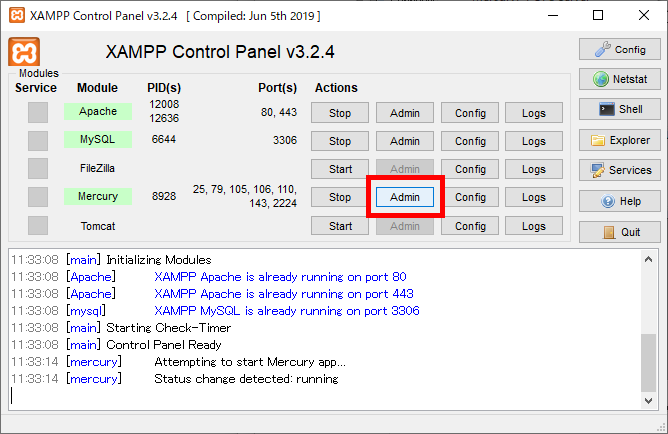Click the FileZilla module name
Image resolution: width=668 pixels, height=434 pixels.
(98, 168)
